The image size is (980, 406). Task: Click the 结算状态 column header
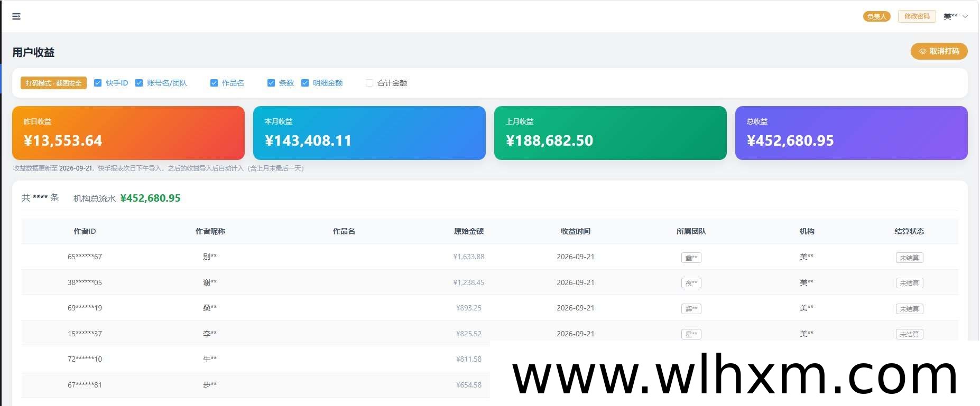909,231
